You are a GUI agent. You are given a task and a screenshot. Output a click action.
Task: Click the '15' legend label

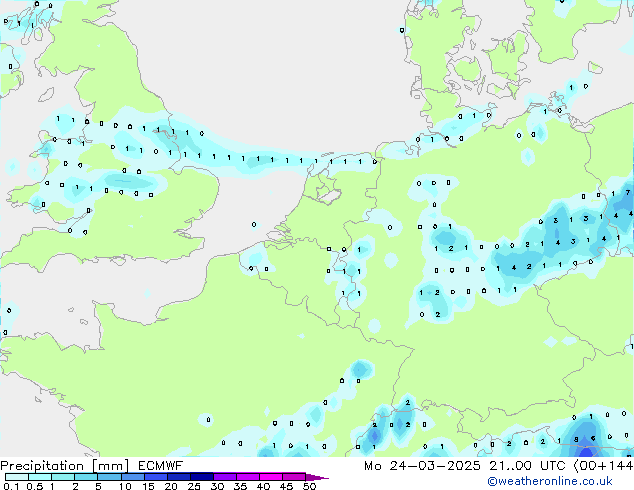(148, 486)
